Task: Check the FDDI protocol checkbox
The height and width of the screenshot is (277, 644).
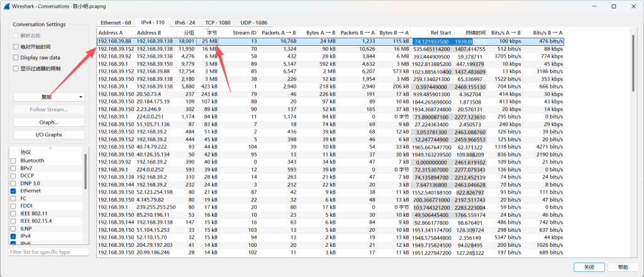Action: [x=13, y=206]
